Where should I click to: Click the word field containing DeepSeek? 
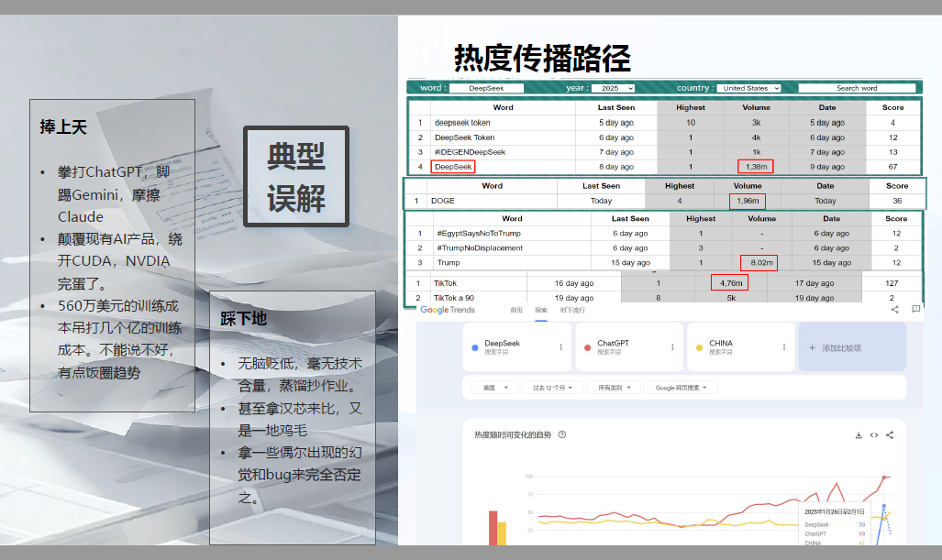[487, 88]
